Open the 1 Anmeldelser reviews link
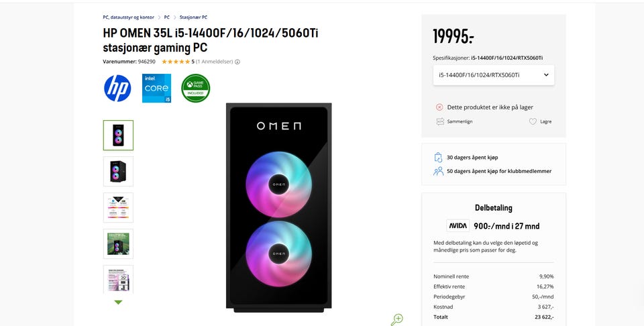 (214, 62)
